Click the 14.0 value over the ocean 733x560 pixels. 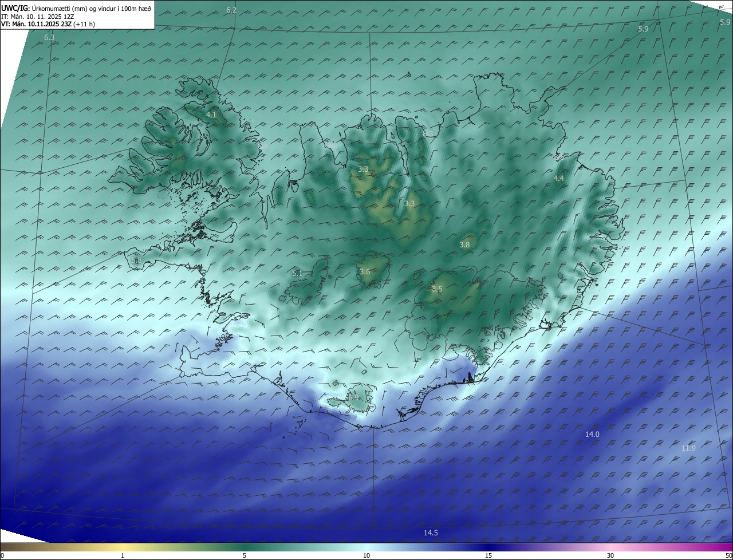(592, 434)
